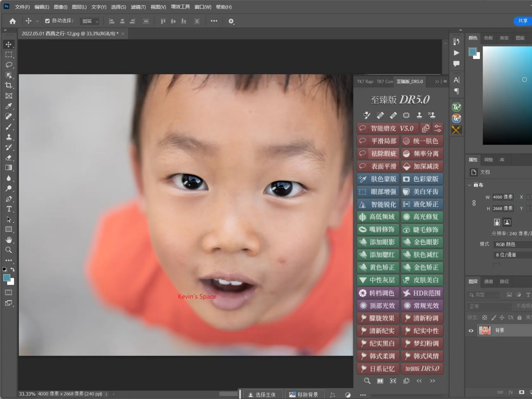
Task: Close the 西昌之行-12.jpg document tab
Action: [123, 34]
